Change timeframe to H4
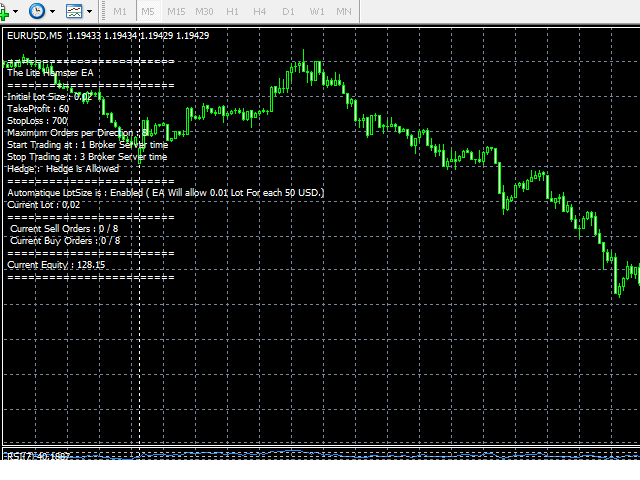Screen dimensions: 640x480 point(260,11)
